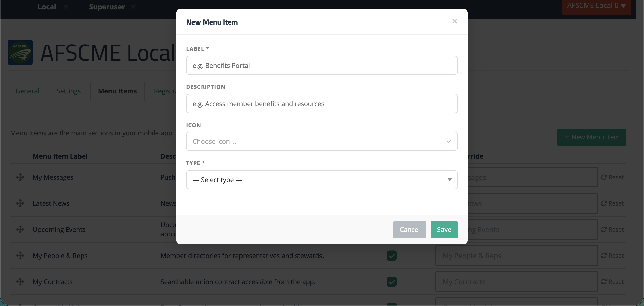The image size is (644, 306).
Task: Reset the My People & Reps override
Action: pos(612,256)
